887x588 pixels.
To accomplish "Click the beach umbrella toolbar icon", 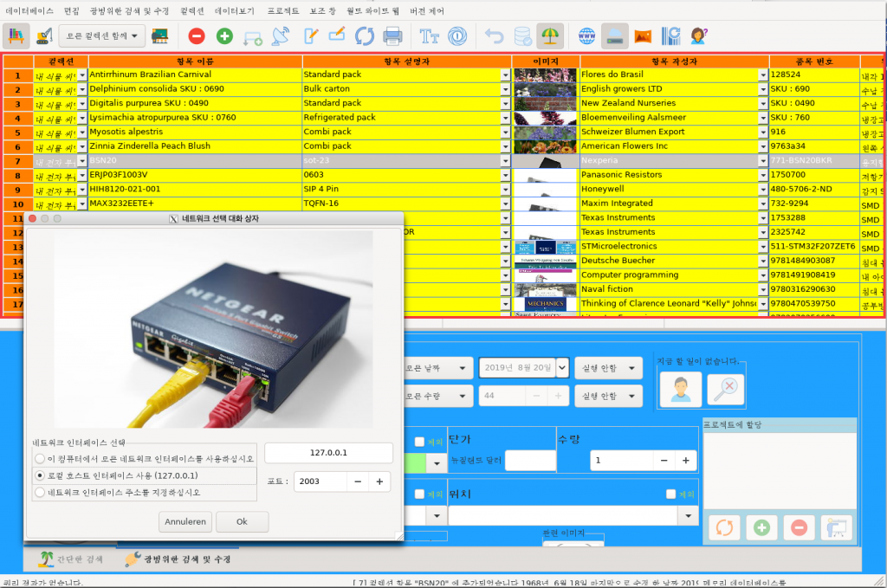I will [x=550, y=36].
